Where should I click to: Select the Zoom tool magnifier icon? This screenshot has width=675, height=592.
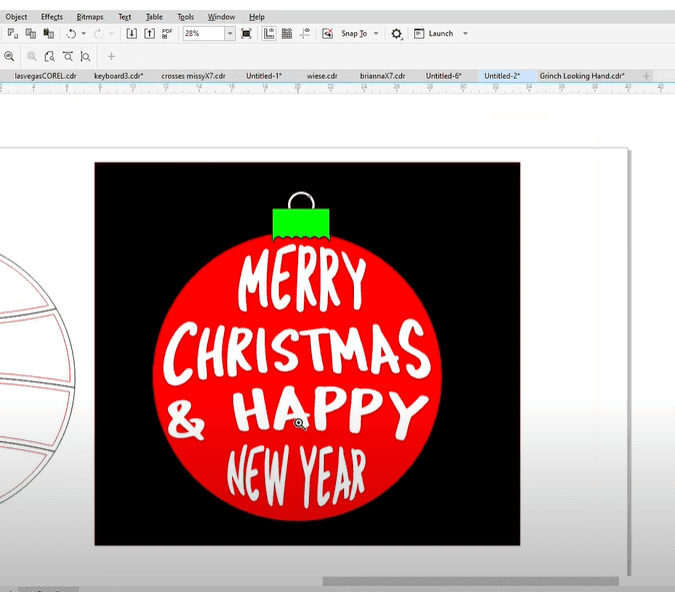pos(9,57)
